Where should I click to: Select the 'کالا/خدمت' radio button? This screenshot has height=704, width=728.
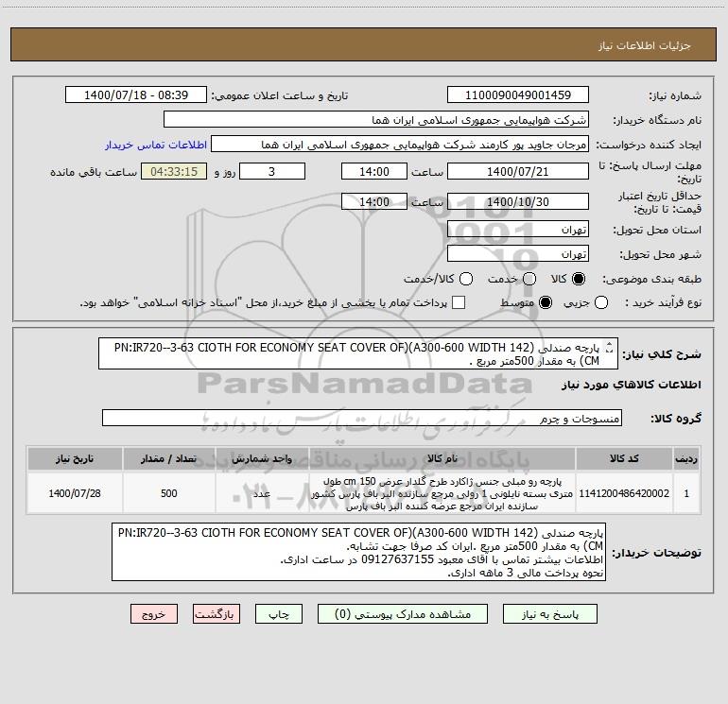(x=466, y=279)
